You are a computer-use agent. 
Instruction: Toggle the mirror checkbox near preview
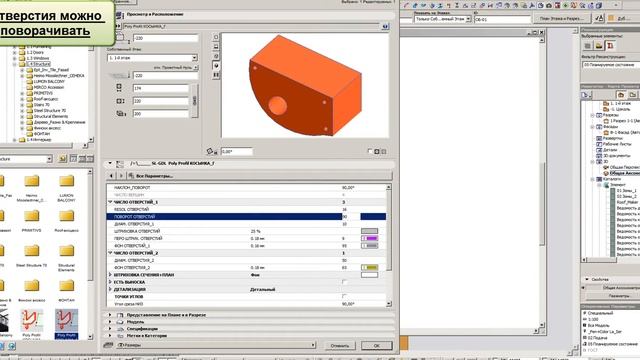[x=370, y=151]
